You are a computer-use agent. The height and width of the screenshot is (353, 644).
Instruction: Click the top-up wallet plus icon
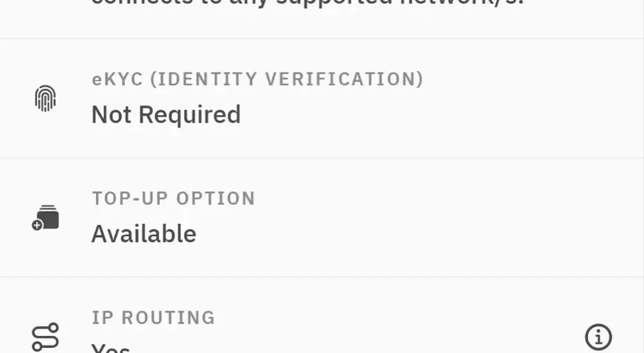(45, 217)
